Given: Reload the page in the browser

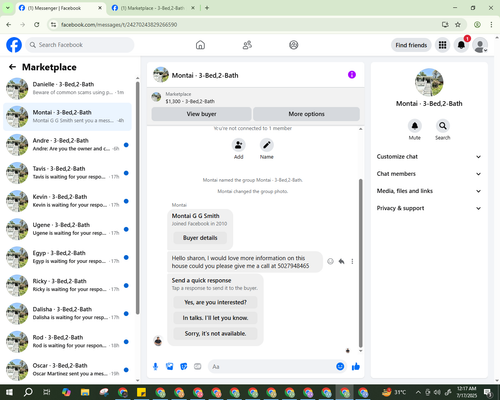Looking at the screenshot, I should pyautogui.click(x=37, y=25).
